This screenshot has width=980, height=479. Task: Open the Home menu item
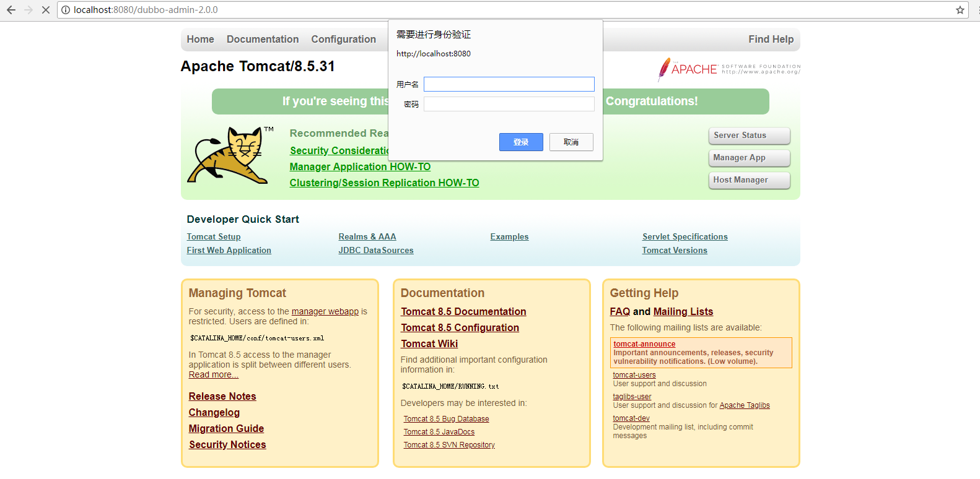tap(201, 39)
